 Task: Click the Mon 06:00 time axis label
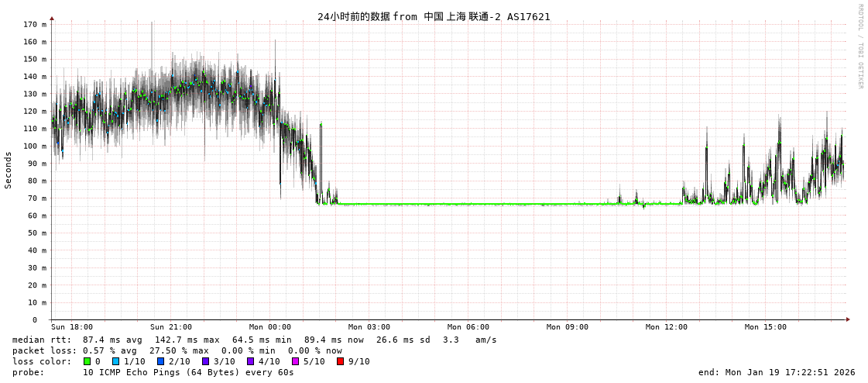click(468, 327)
